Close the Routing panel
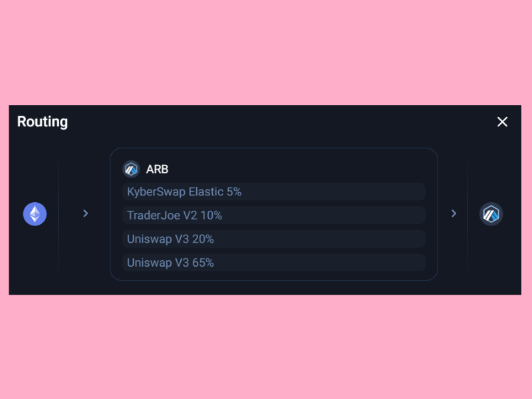Image resolution: width=532 pixels, height=399 pixels. pyautogui.click(x=502, y=122)
